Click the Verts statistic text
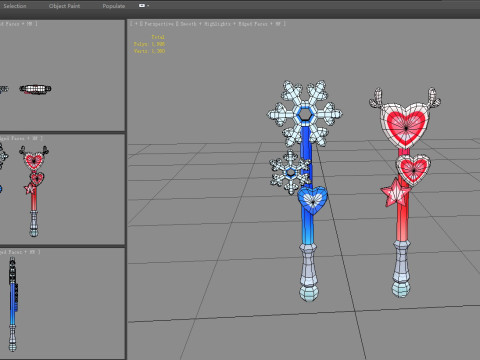480x360 pixels. 149,51
